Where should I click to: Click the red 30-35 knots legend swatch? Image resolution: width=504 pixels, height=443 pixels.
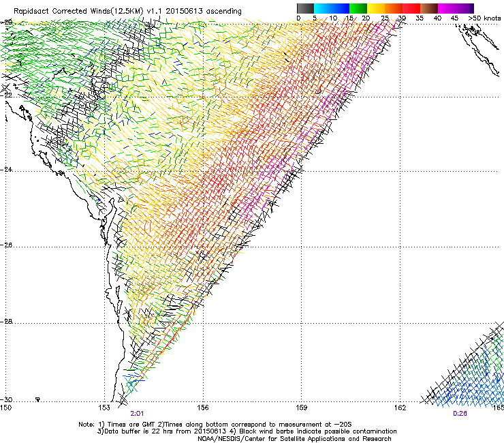point(411,8)
